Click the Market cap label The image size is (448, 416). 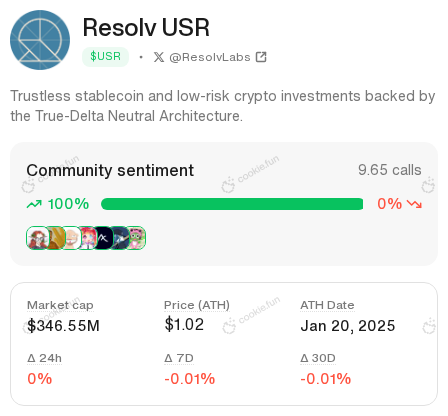pos(60,305)
